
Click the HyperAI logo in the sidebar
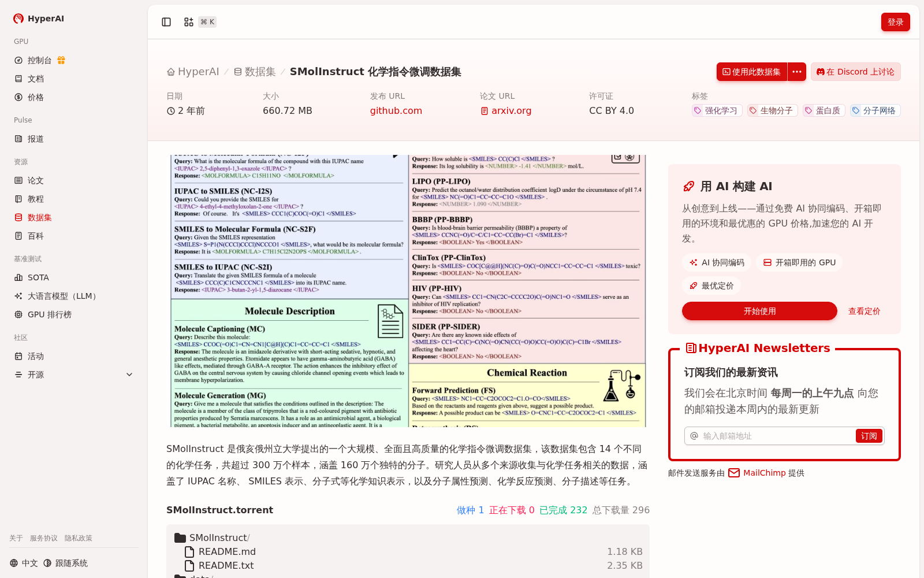tap(38, 18)
